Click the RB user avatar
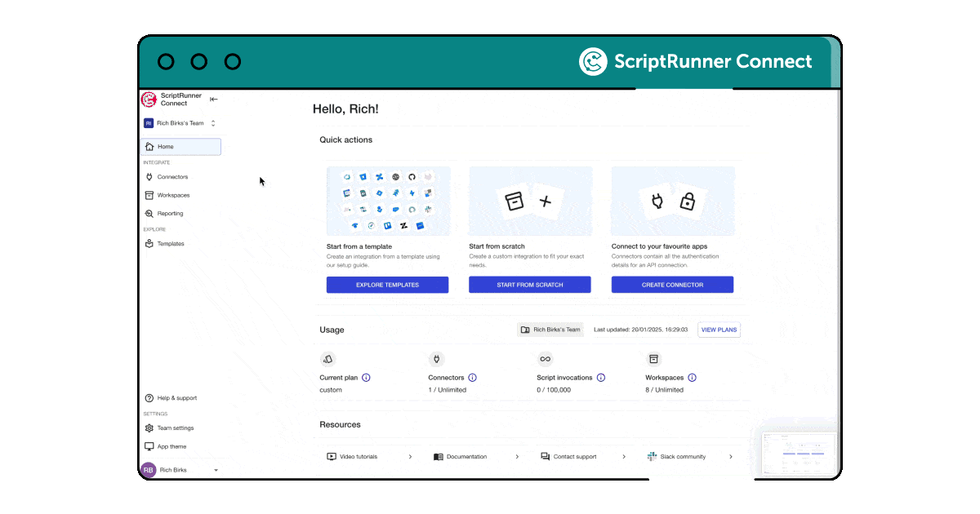 click(149, 470)
